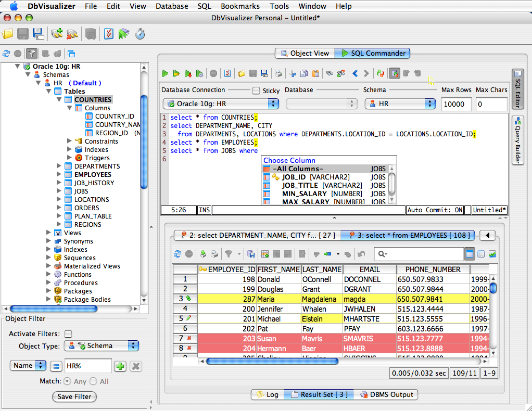532x411 pixels.
Task: Click the add row icon in grid toolbar
Action: tap(265, 254)
